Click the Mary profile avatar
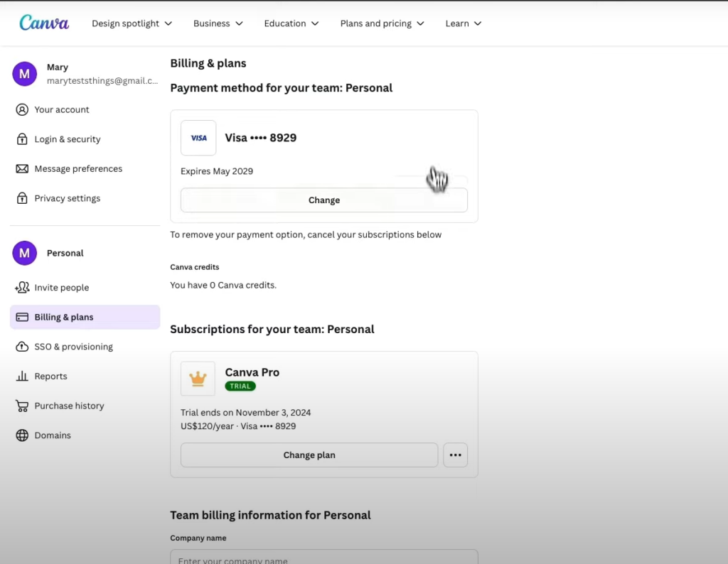This screenshot has height=564, width=728. pyautogui.click(x=24, y=74)
